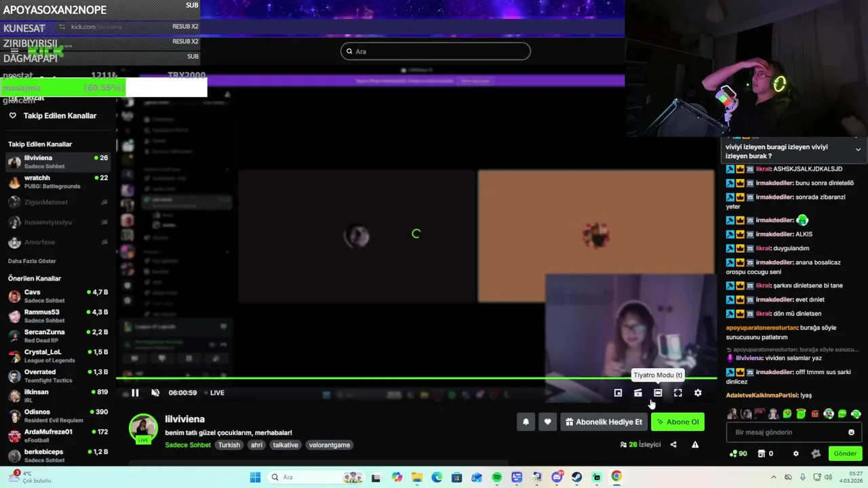Follow channel with heart button

(547, 422)
